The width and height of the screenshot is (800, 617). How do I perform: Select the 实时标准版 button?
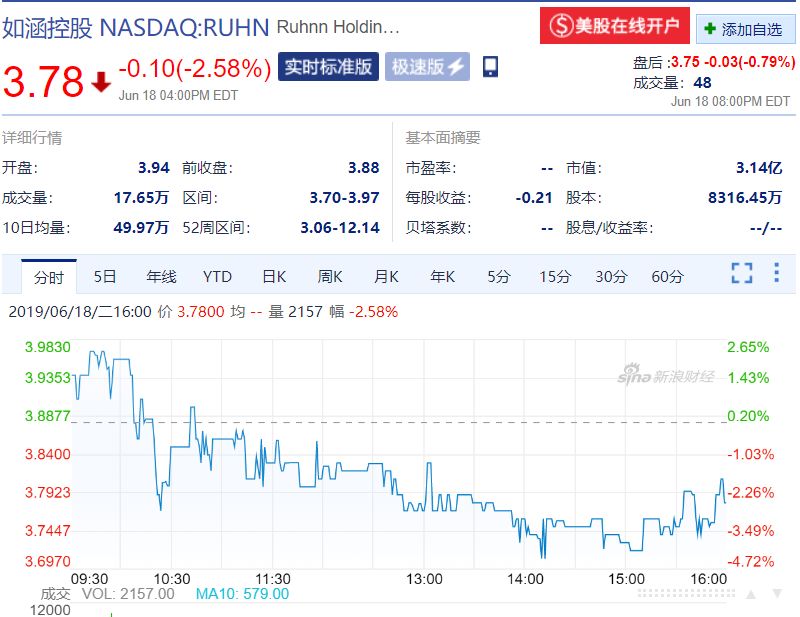click(328, 66)
